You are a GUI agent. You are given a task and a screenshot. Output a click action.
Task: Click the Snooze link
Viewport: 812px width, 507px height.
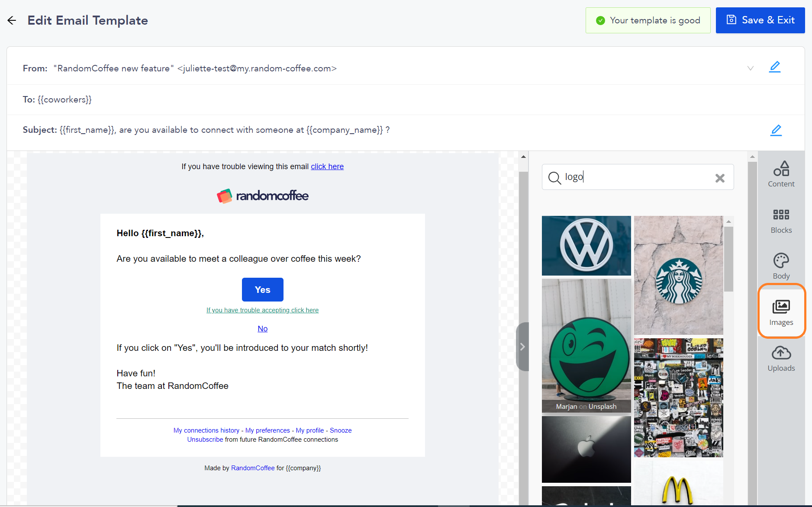tap(341, 430)
